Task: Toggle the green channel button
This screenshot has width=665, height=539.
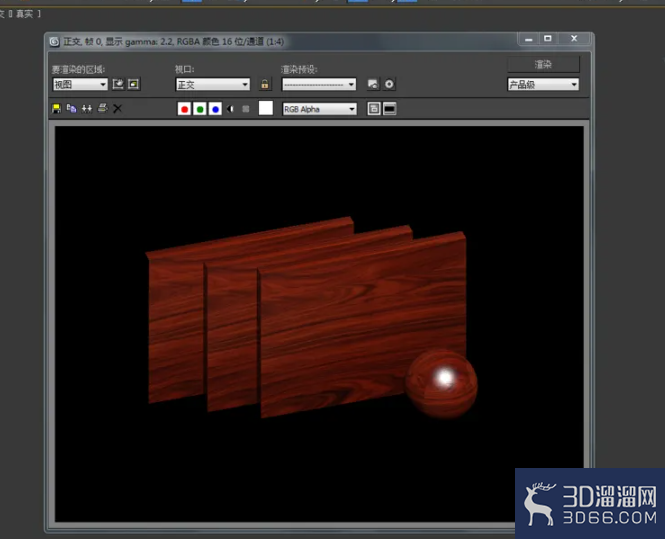Action: click(x=200, y=109)
